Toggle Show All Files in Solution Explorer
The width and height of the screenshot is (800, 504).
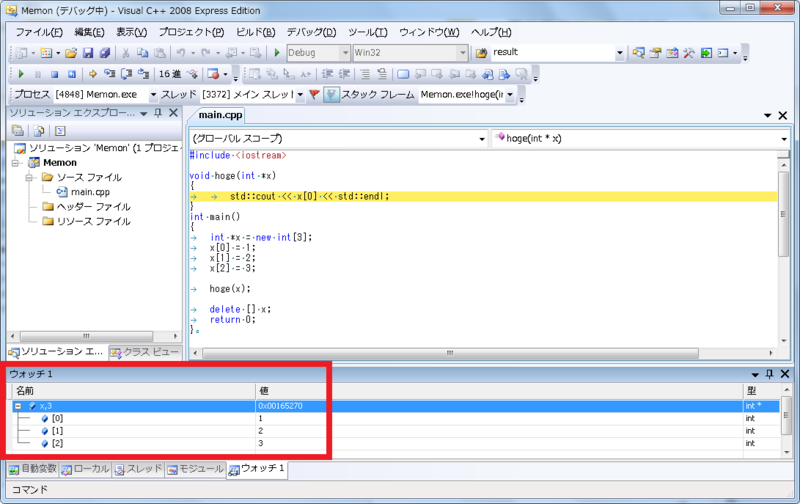click(39, 131)
